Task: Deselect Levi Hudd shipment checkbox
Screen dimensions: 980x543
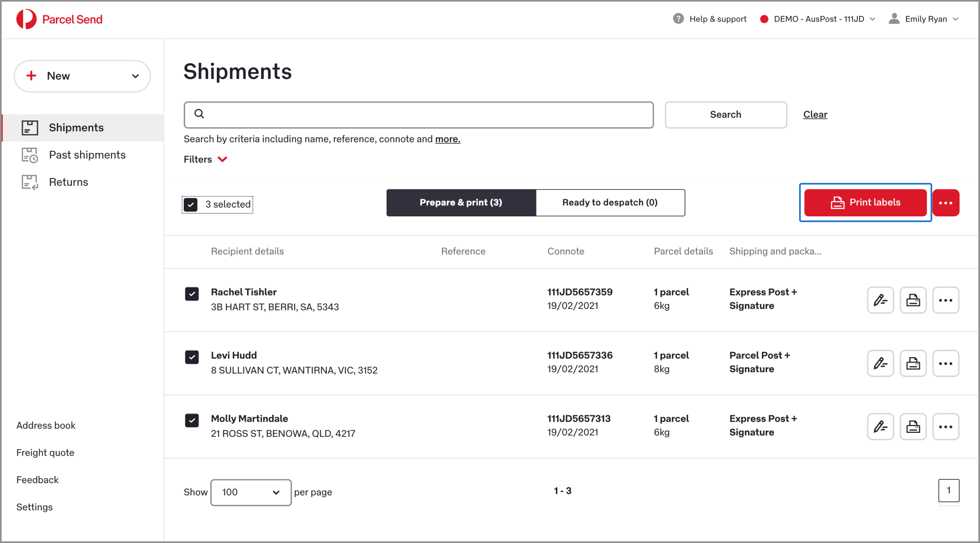Action: tap(192, 357)
